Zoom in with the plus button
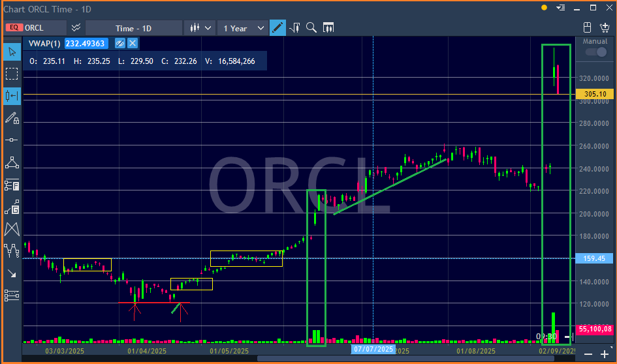The height and width of the screenshot is (364, 617). [x=605, y=354]
